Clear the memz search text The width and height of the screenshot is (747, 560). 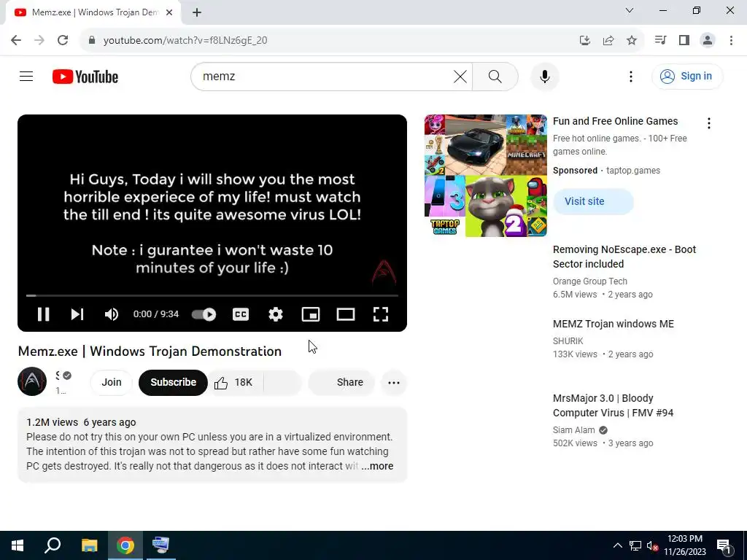click(x=460, y=76)
